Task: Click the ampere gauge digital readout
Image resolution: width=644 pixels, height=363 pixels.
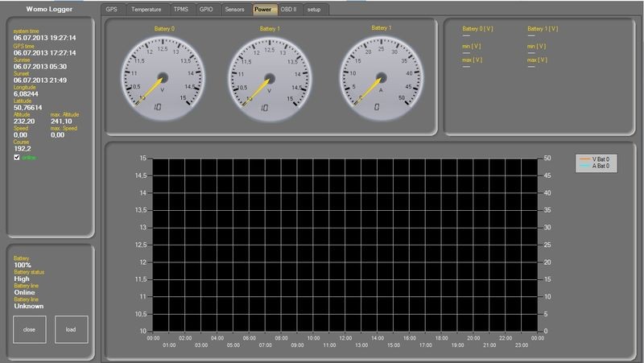Action: (377, 105)
